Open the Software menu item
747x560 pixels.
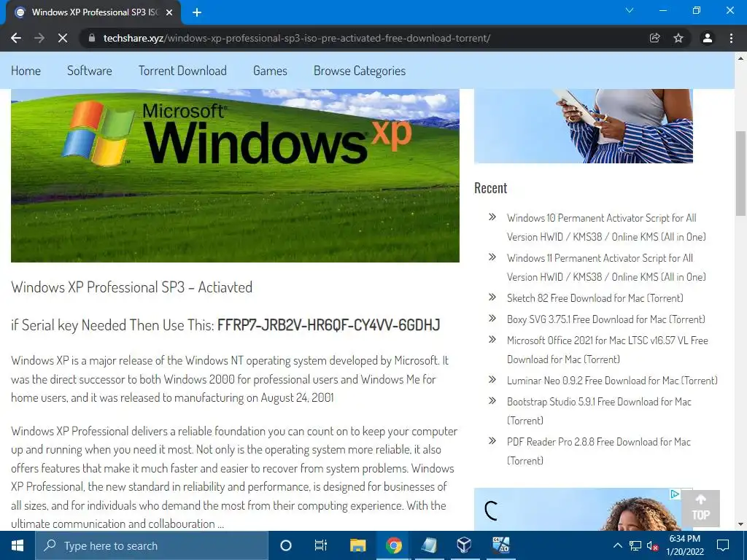(90, 71)
